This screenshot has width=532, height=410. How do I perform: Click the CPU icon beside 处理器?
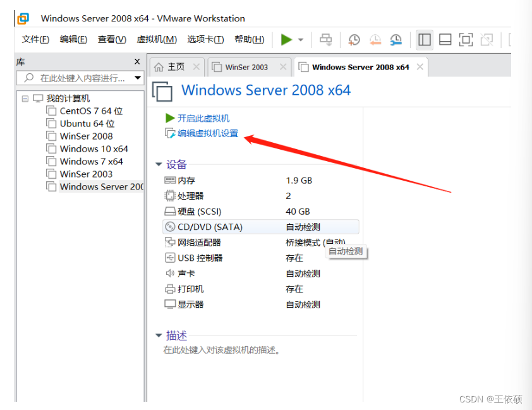tap(169, 196)
